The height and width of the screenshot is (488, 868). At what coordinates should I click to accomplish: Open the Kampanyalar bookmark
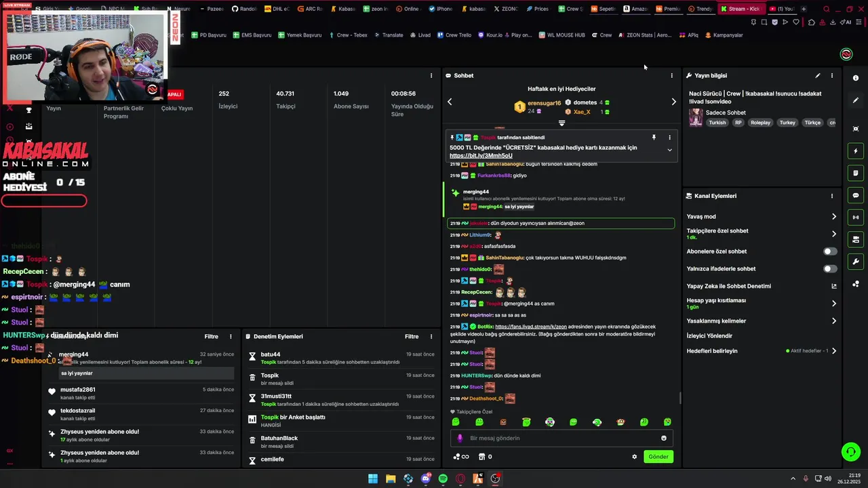724,35
